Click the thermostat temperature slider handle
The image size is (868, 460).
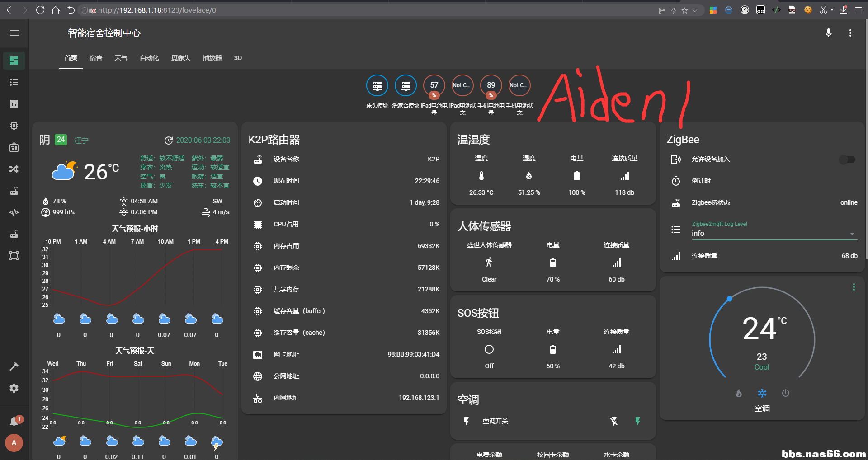pos(729,299)
